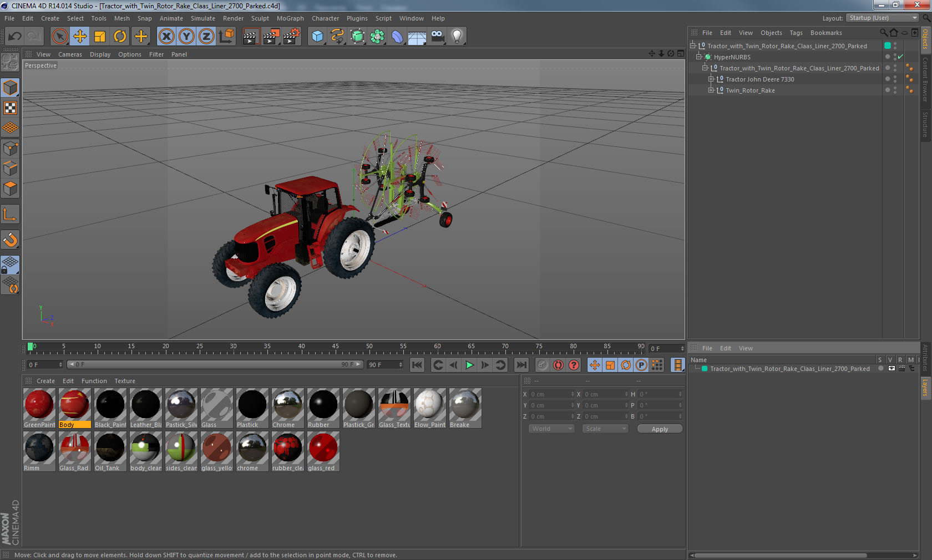Open the Layout dropdown Startup (User)
This screenshot has width=932, height=560.
pos(883,18)
